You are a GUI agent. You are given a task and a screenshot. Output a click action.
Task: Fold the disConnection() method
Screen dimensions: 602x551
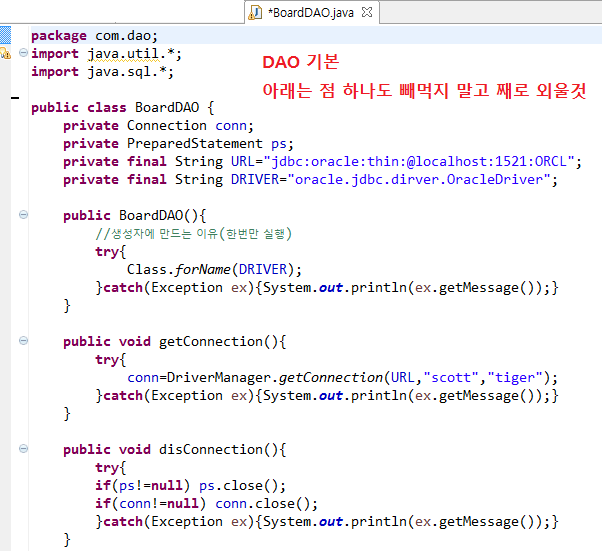23,450
